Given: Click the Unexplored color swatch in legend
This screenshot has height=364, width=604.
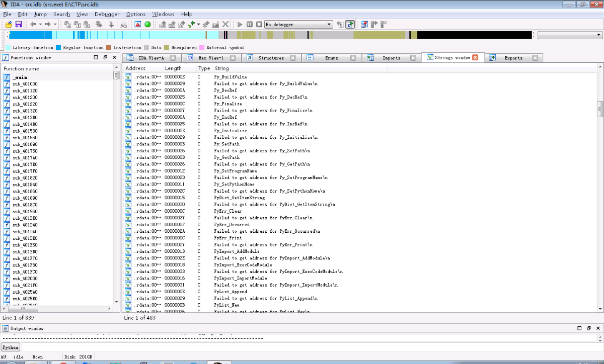Looking at the screenshot, I should [166, 48].
